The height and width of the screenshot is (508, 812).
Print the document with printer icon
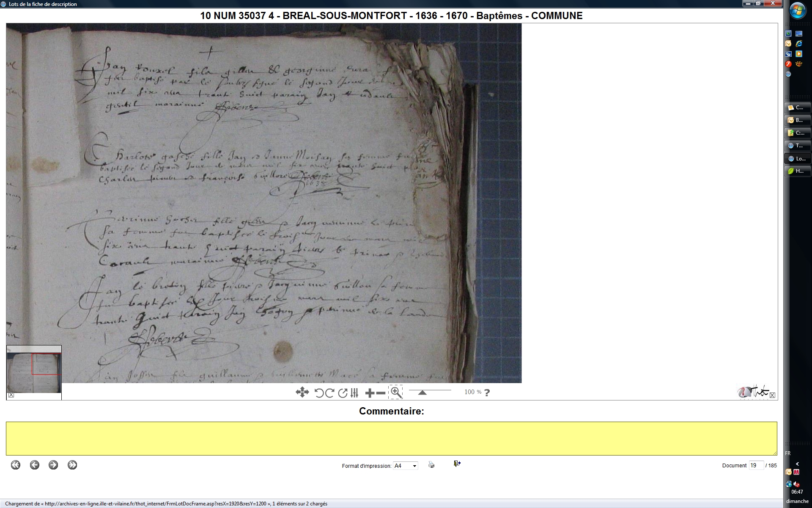coord(431,465)
